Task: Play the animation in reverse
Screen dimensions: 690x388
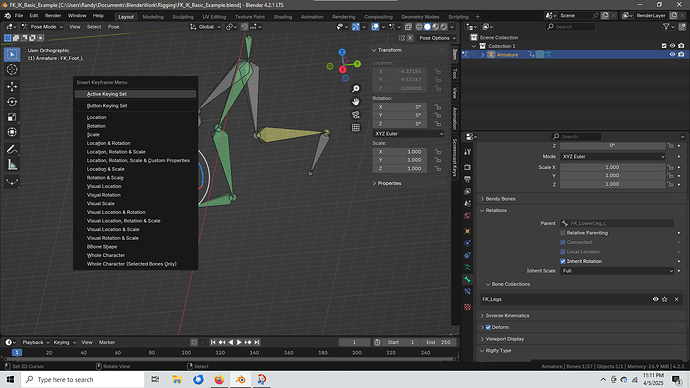Action: pos(231,342)
